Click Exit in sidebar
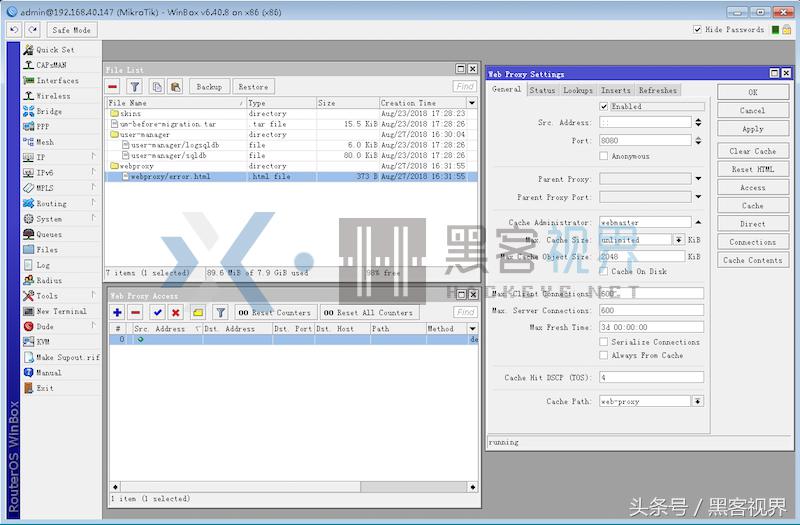Viewport: 800px width, 525px height. pyautogui.click(x=45, y=388)
